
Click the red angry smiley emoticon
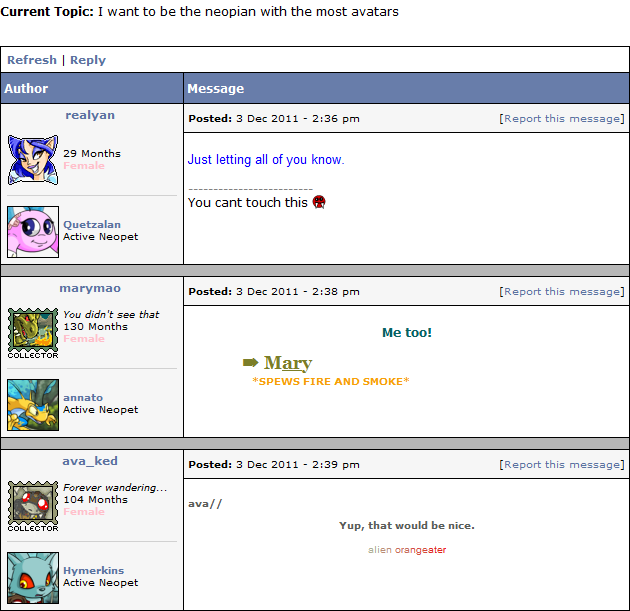(319, 202)
